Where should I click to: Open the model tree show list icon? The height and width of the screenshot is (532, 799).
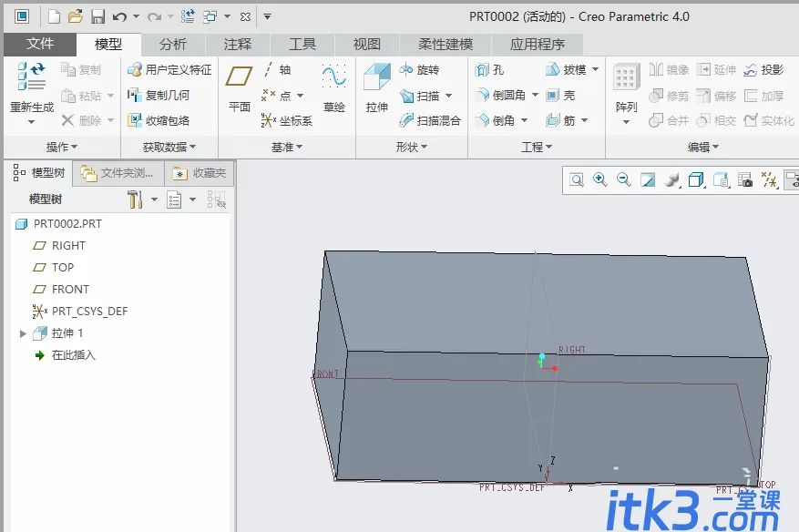click(x=174, y=199)
